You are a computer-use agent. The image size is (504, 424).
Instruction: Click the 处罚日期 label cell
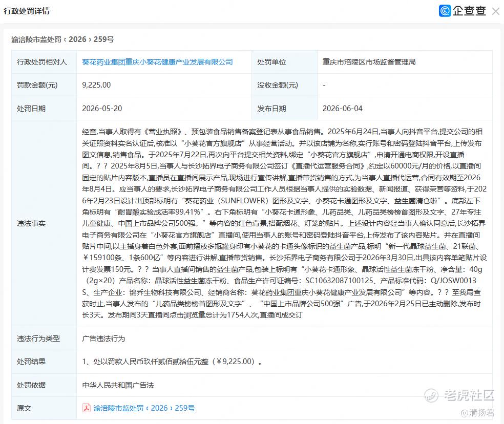pyautogui.click(x=44, y=109)
